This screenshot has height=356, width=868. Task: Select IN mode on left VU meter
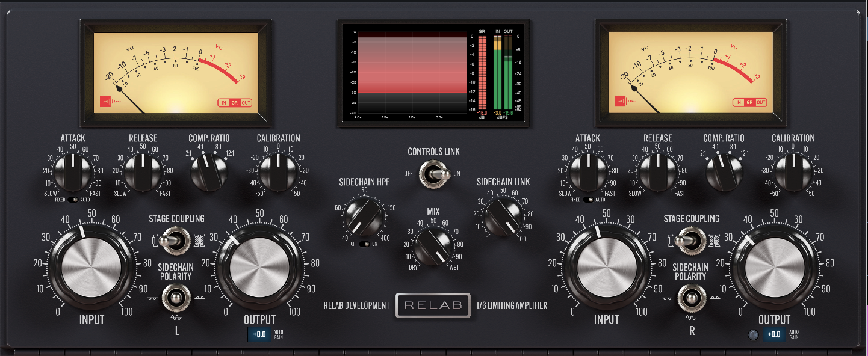coord(224,103)
